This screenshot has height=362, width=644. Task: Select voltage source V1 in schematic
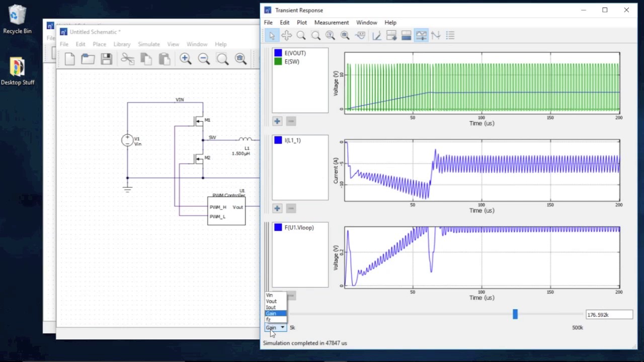(x=127, y=140)
